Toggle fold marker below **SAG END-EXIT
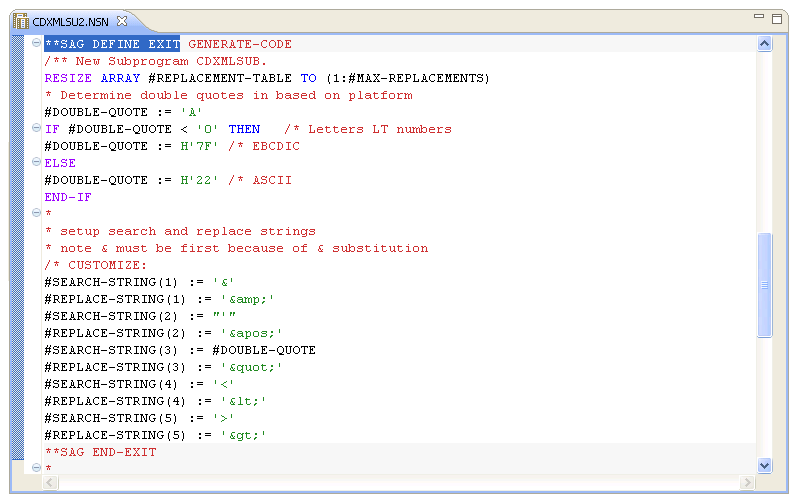 click(x=36, y=468)
